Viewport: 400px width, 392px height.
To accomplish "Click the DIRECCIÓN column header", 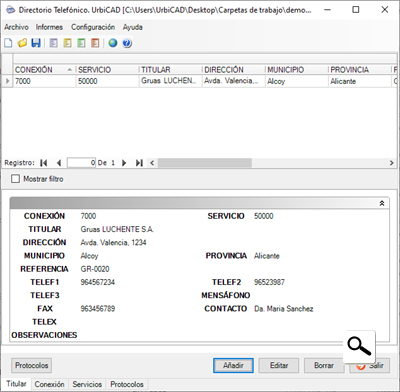I will (234, 70).
